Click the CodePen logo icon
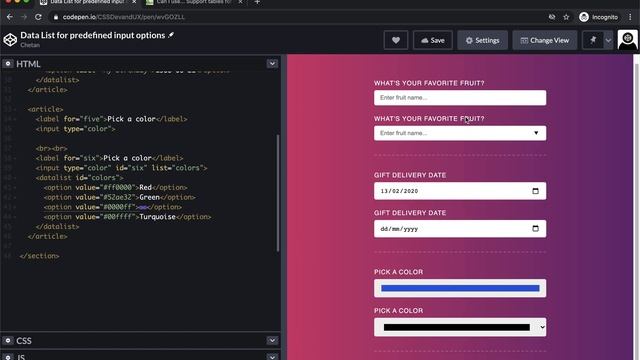 (10, 40)
